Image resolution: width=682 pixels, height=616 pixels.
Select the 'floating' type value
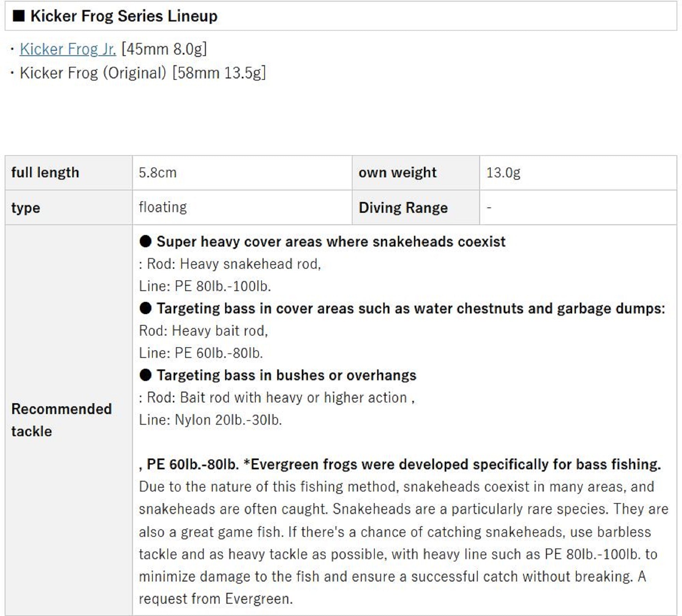pos(163,207)
